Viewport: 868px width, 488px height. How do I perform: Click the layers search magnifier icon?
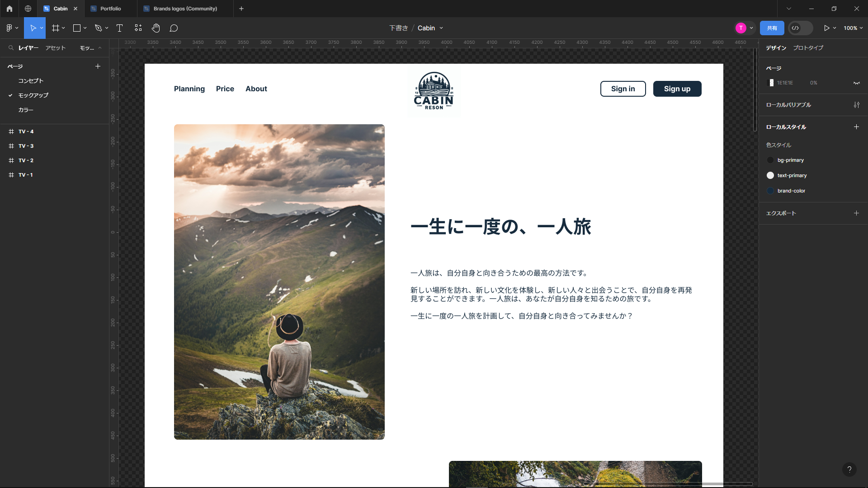pos(11,48)
